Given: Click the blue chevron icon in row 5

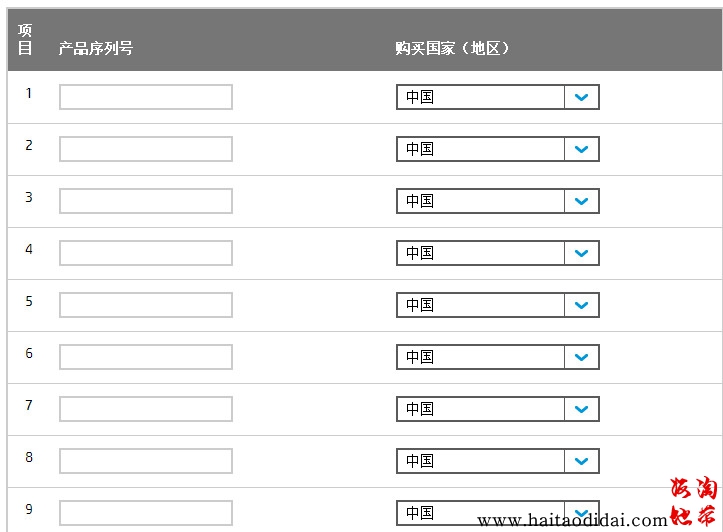Looking at the screenshot, I should 581,305.
